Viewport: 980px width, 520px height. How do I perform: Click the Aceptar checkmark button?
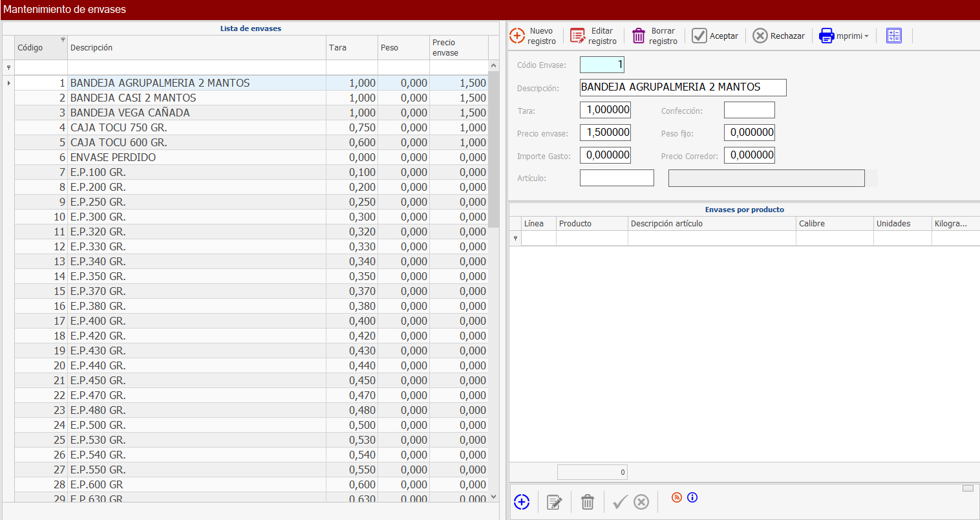[x=714, y=36]
